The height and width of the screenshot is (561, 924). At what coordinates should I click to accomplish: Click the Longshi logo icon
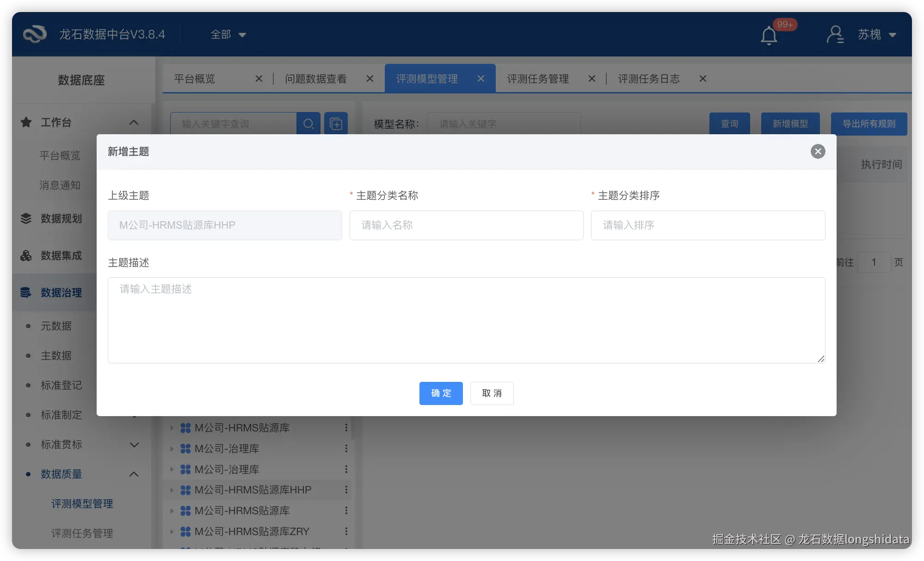tap(35, 34)
